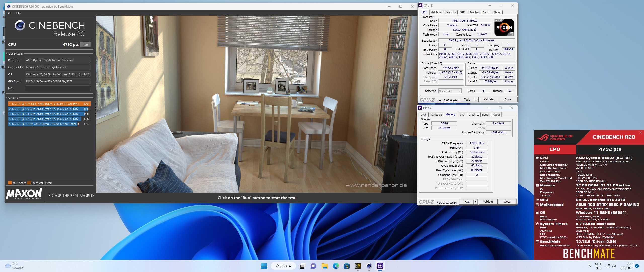Screen dimensions: 644x272
Task: Open network settings from the system tray
Action: (608, 266)
